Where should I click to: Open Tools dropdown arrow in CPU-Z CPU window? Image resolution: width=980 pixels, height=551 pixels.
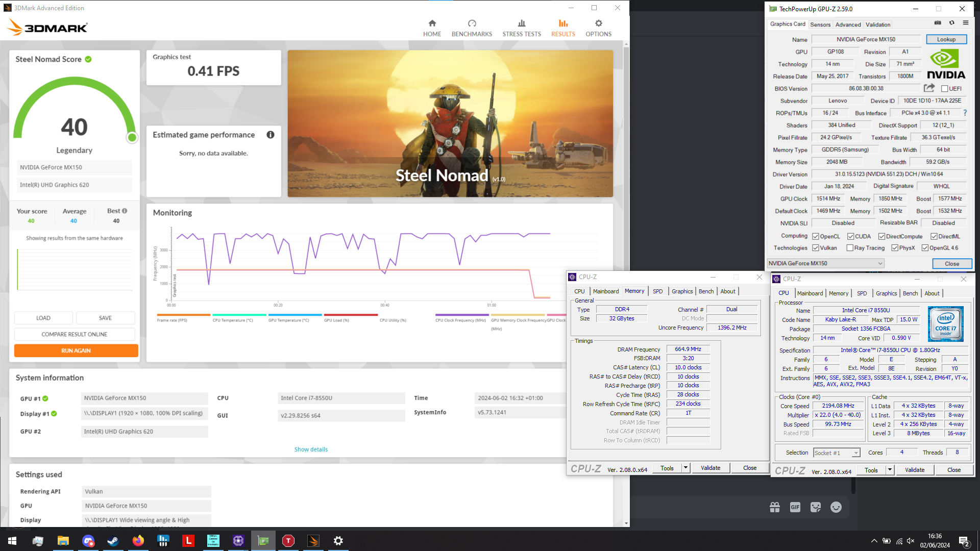pos(890,470)
